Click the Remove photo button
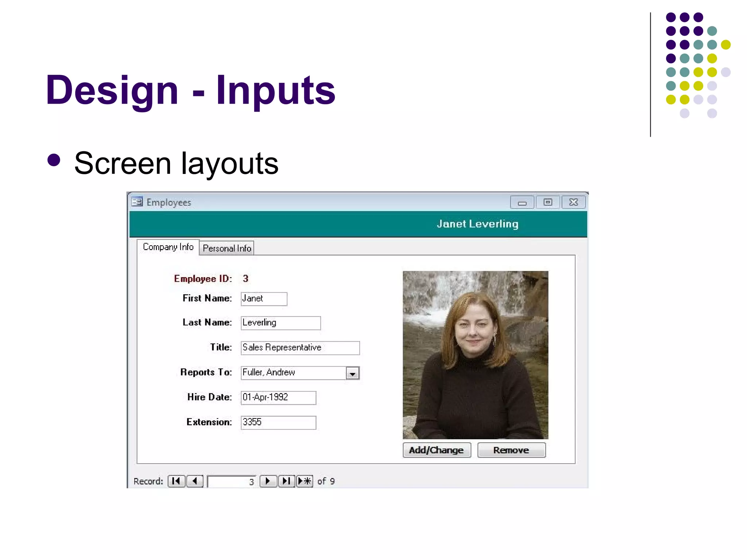The image size is (747, 560). click(x=511, y=450)
